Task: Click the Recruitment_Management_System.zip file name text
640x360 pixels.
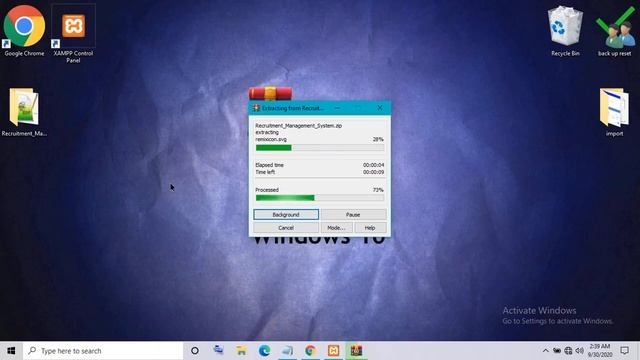Action: point(298,126)
